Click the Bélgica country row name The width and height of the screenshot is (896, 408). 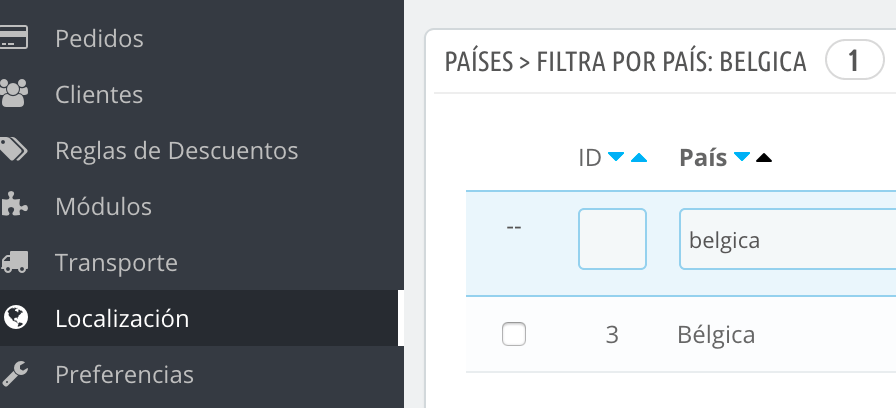point(716,335)
